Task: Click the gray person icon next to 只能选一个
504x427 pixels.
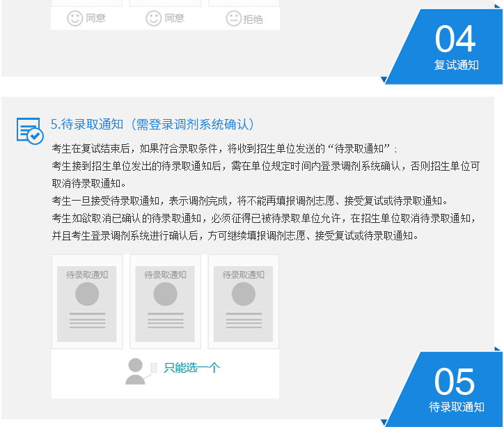Action: [136, 371]
